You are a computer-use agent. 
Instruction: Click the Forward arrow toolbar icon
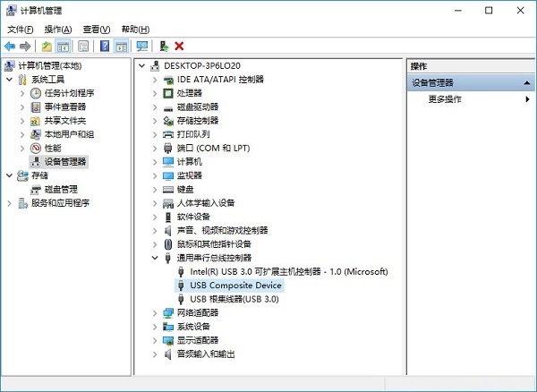pyautogui.click(x=25, y=46)
